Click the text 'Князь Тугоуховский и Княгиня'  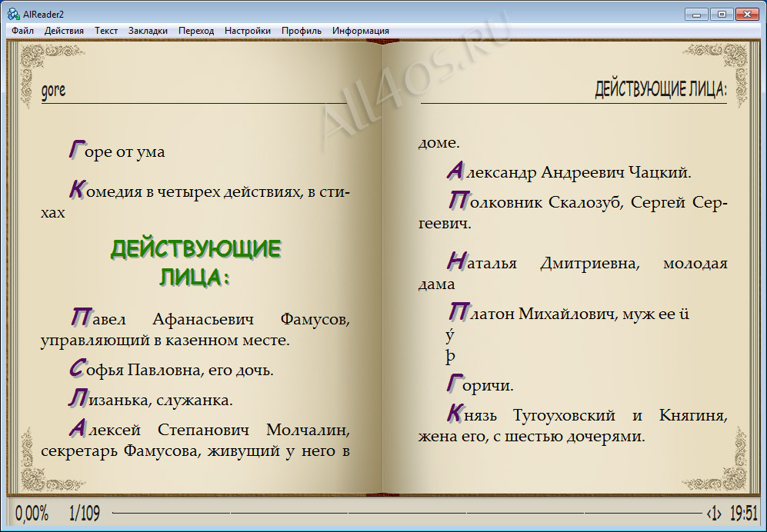[x=588, y=414]
